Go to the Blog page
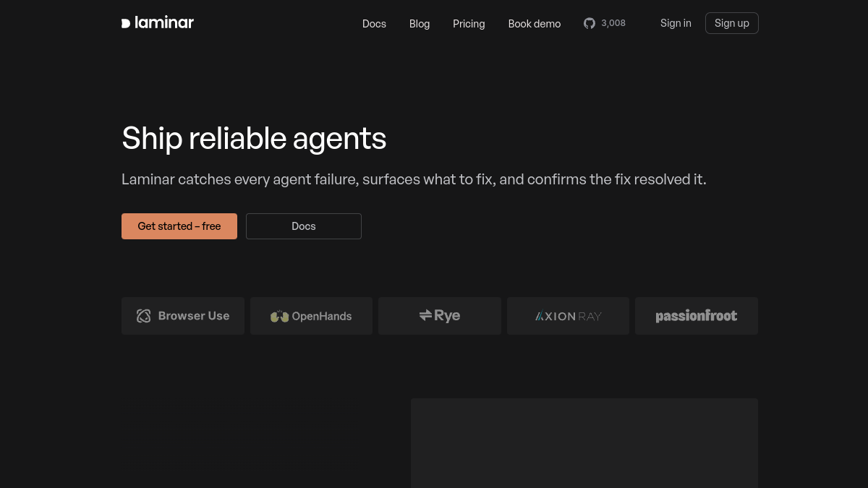The width and height of the screenshot is (868, 488). tap(420, 24)
